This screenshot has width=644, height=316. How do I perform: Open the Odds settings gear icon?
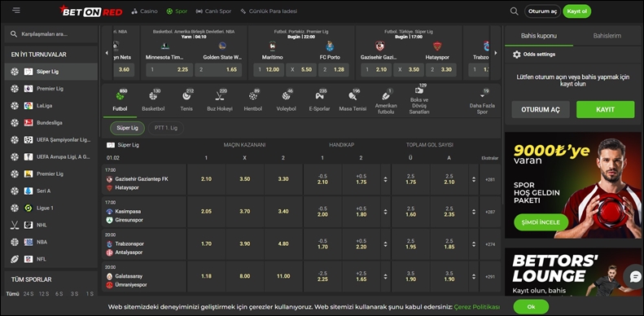[x=517, y=55]
